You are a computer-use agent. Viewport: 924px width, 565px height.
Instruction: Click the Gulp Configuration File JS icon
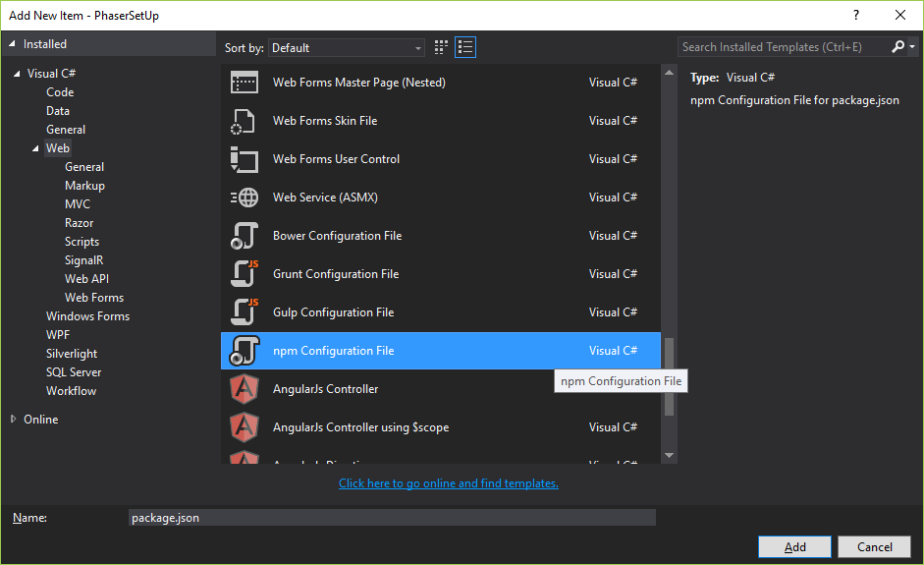pyautogui.click(x=244, y=312)
